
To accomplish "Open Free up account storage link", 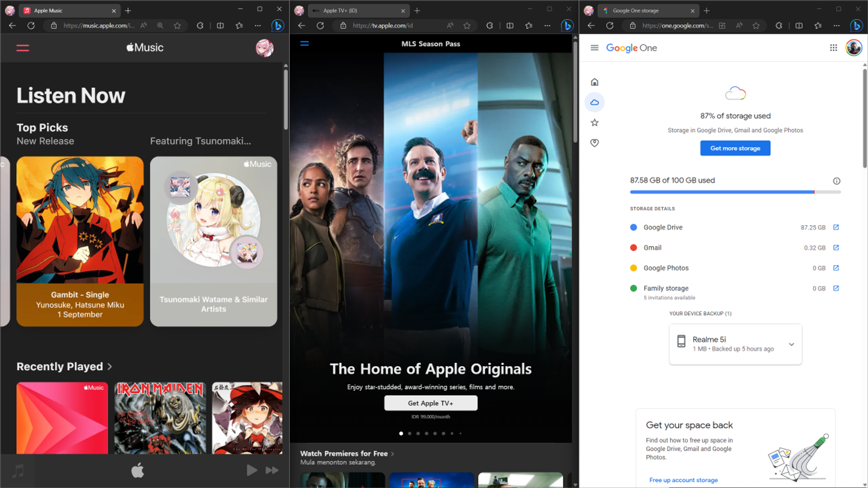I will 683,480.
